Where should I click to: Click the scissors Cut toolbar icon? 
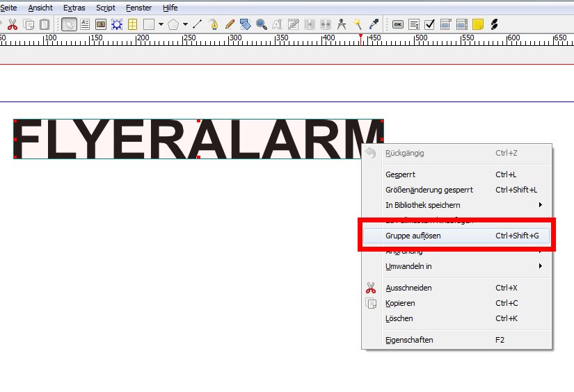[x=13, y=24]
